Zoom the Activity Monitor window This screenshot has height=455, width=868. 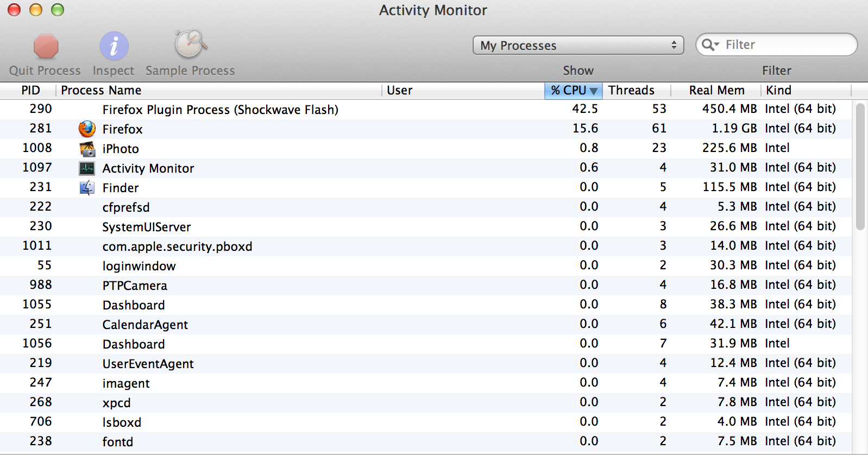click(58, 10)
